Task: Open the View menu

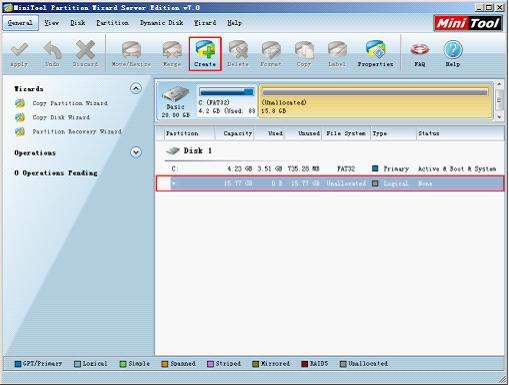Action: 52,23
